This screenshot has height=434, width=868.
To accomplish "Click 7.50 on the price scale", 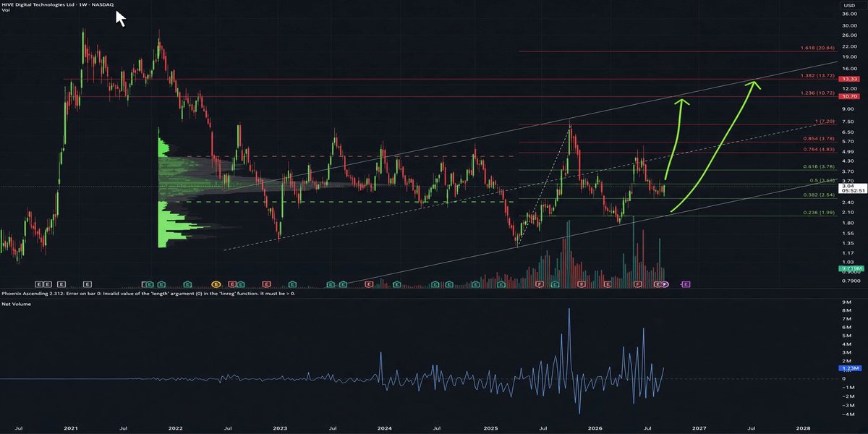I will [848, 121].
